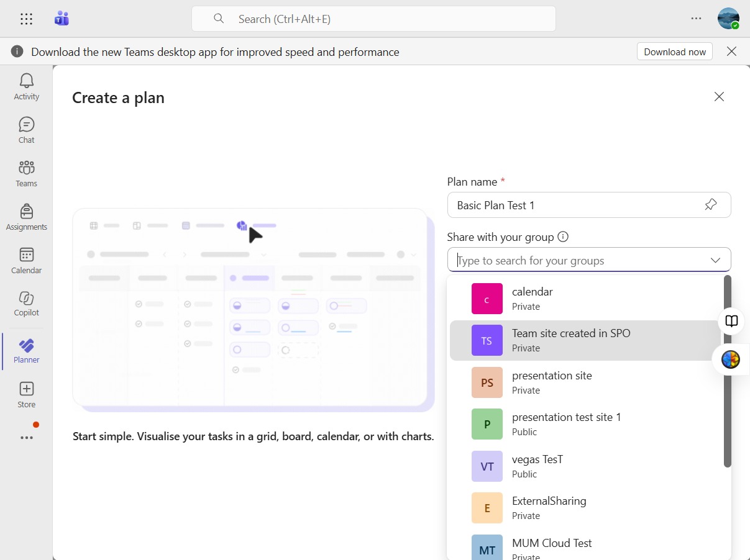The image size is (750, 560).
Task: Go to Teams in the sidebar
Action: click(x=26, y=173)
